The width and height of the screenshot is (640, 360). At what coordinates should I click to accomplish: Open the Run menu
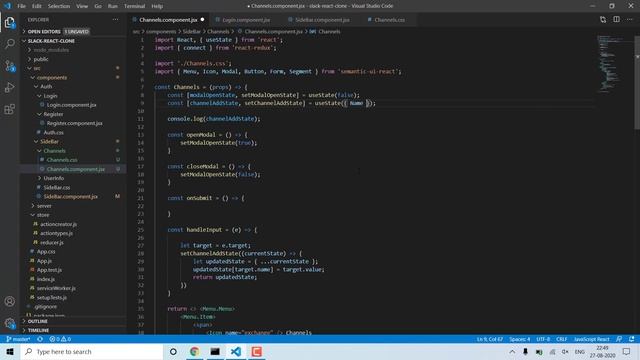(113, 6)
